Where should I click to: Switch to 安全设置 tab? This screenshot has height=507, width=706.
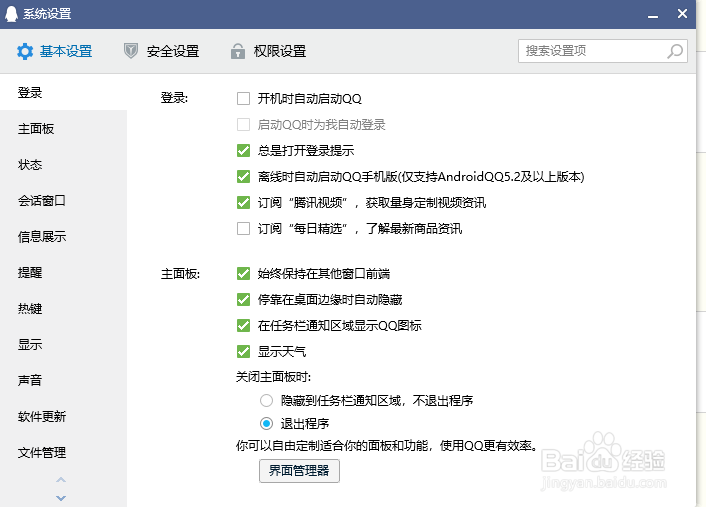click(x=161, y=51)
